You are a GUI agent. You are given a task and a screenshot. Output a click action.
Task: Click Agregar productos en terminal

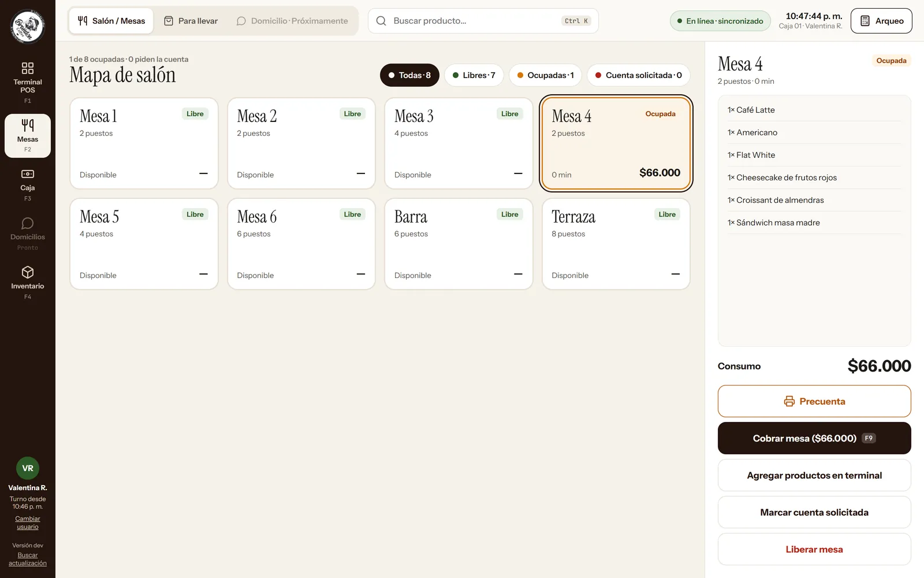coord(814,475)
